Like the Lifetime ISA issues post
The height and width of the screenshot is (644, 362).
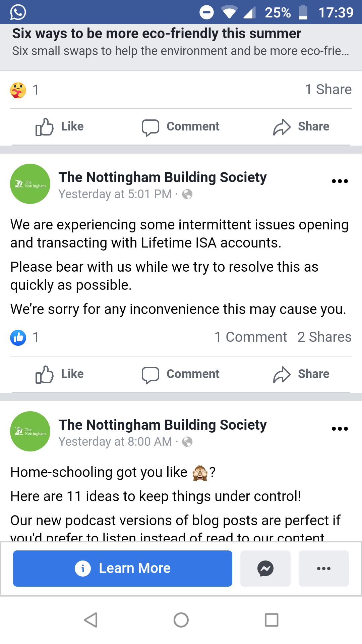coord(60,374)
